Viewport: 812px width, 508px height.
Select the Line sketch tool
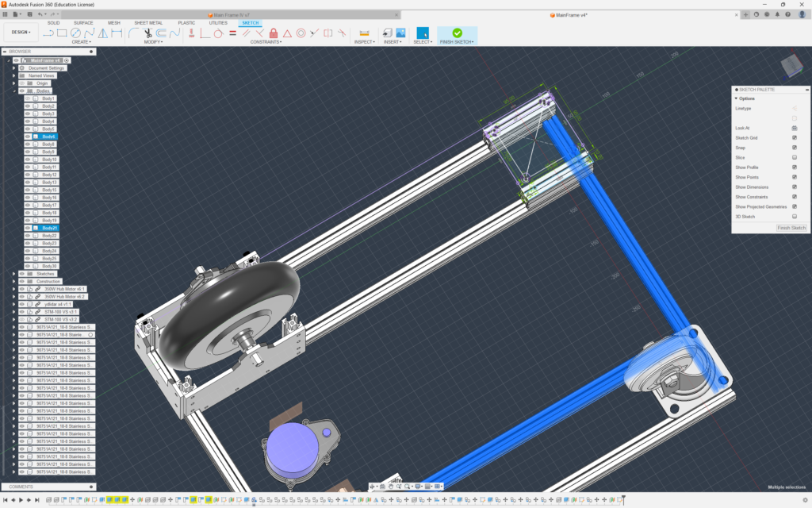click(x=48, y=33)
